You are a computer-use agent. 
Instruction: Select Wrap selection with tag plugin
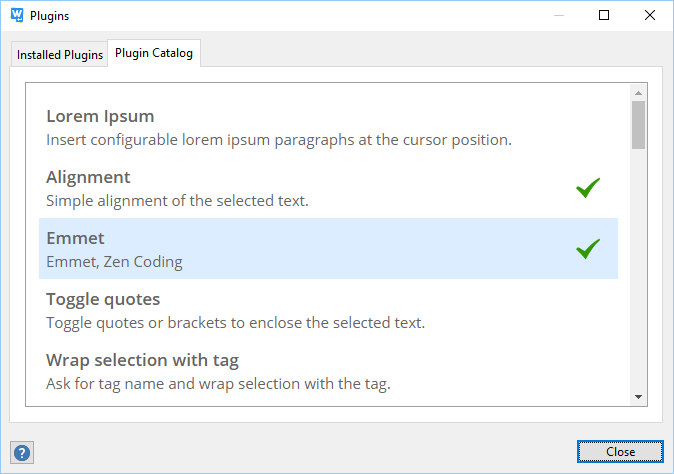(142, 360)
